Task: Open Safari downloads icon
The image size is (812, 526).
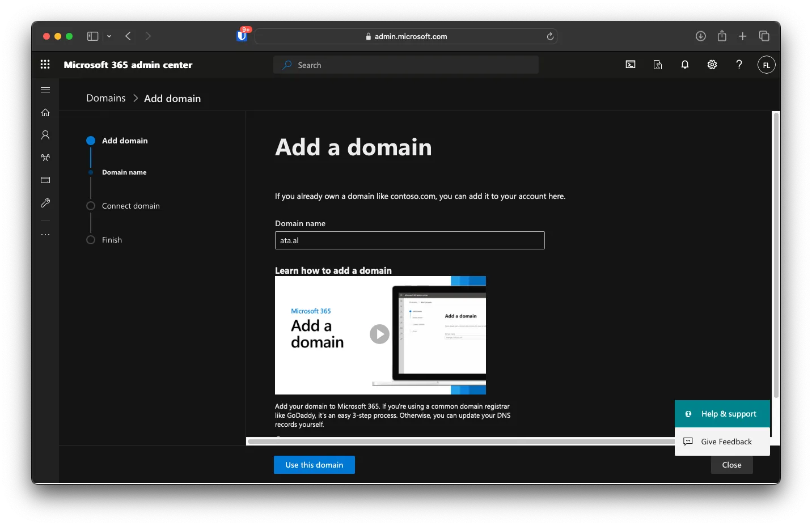Action: pyautogui.click(x=701, y=36)
